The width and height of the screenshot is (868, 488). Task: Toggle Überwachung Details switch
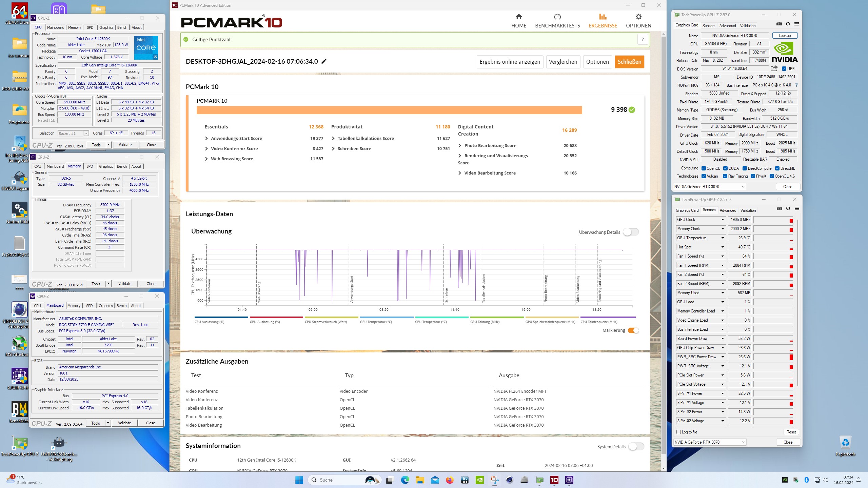click(x=631, y=232)
